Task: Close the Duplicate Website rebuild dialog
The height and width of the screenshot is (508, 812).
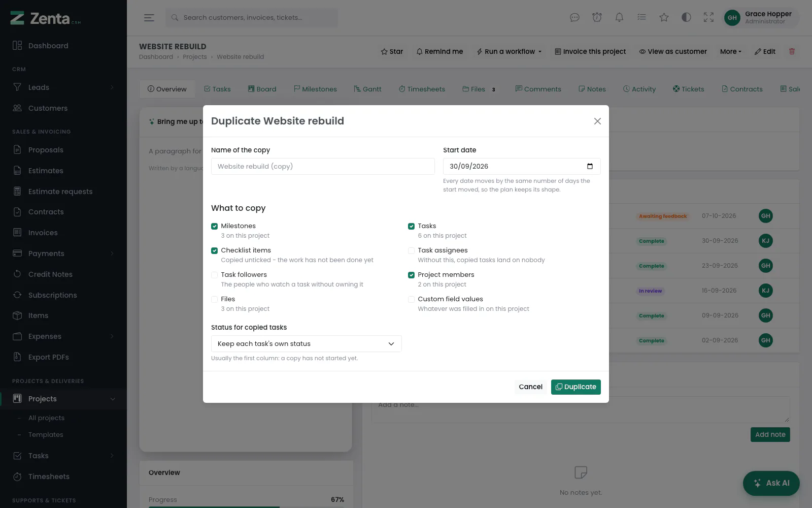Action: pyautogui.click(x=597, y=121)
